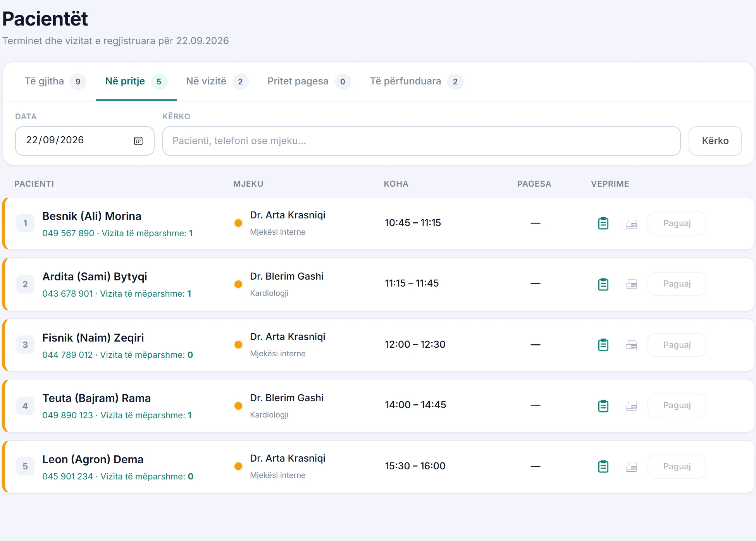Click printer icon in Teuta Rama row
This screenshot has width=756, height=541.
tap(632, 406)
